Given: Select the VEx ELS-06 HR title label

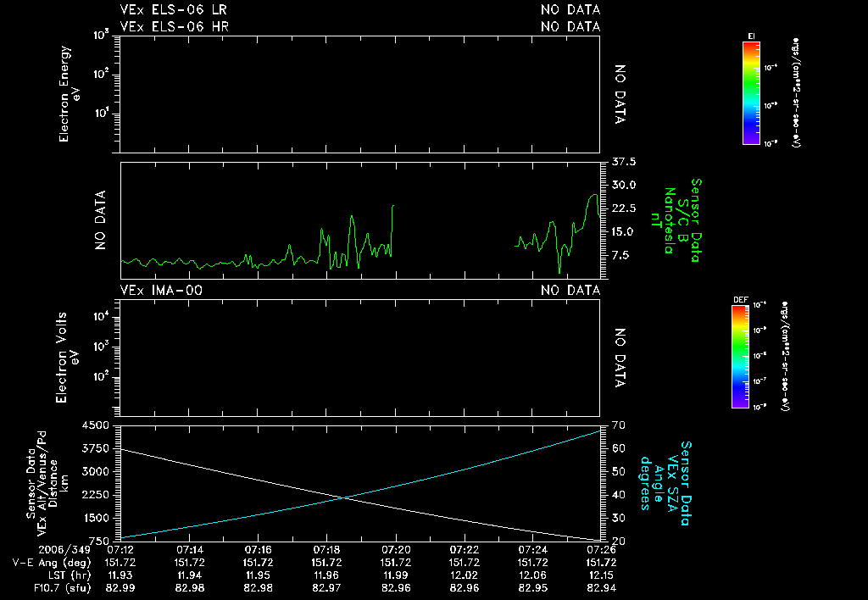Looking at the screenshot, I should 174,26.
